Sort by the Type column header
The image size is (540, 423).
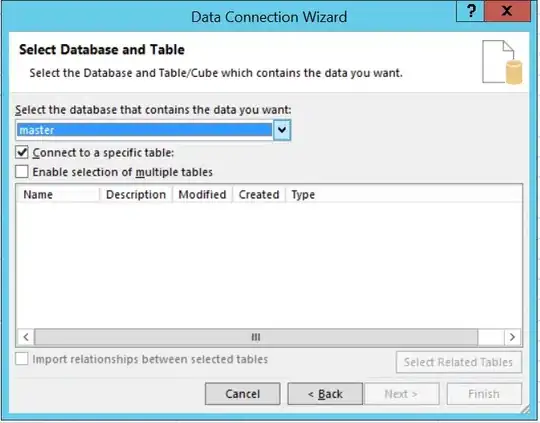(303, 194)
